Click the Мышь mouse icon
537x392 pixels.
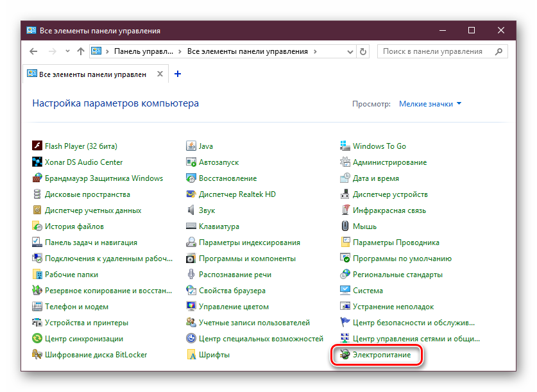click(x=345, y=226)
